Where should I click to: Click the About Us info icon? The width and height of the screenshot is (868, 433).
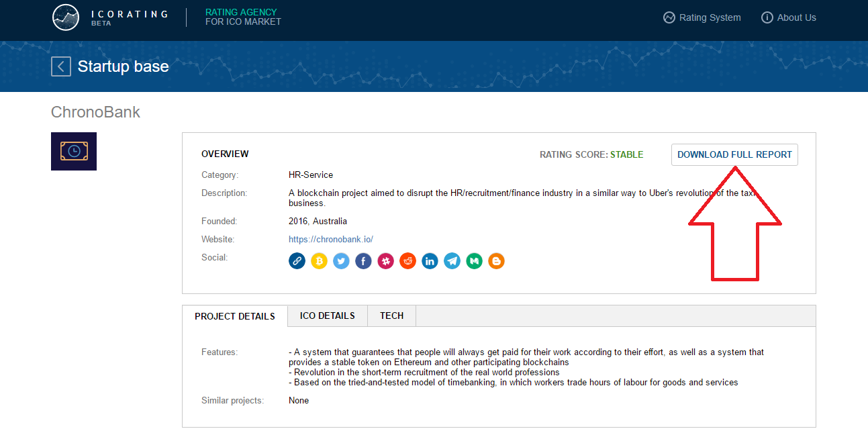point(767,17)
